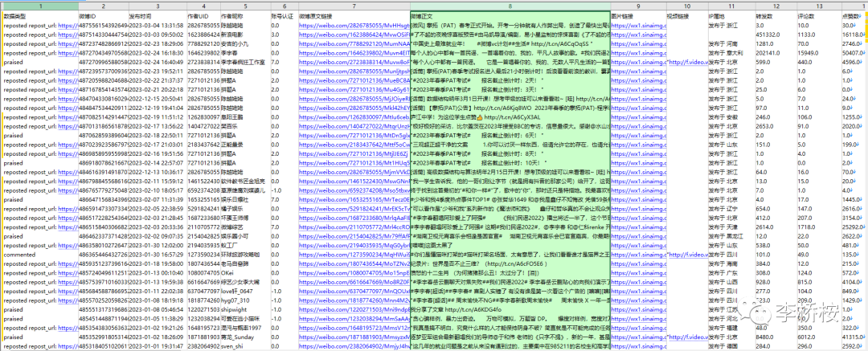
Task: Select time cell 2023-02-24 16:40:49
Action: coord(158,62)
